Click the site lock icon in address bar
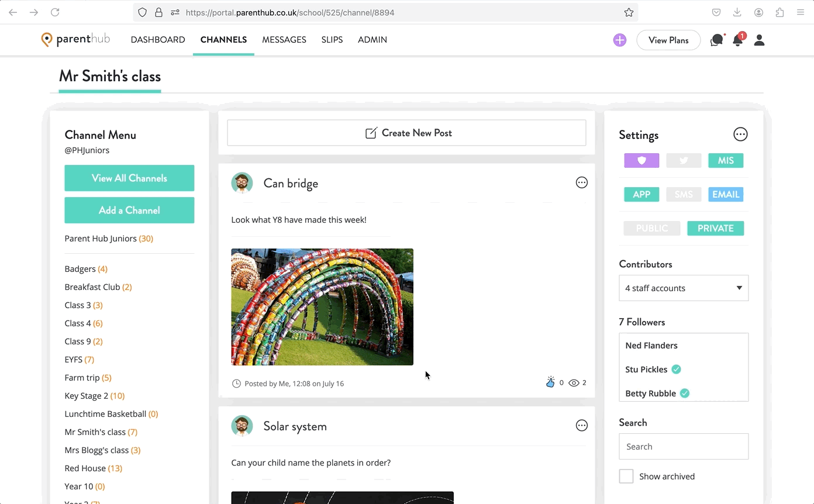Viewport: 814px width, 504px height. point(158,12)
